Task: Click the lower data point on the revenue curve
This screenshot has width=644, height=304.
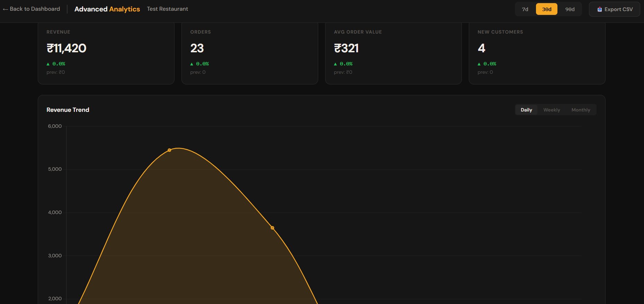Action: 272,228
